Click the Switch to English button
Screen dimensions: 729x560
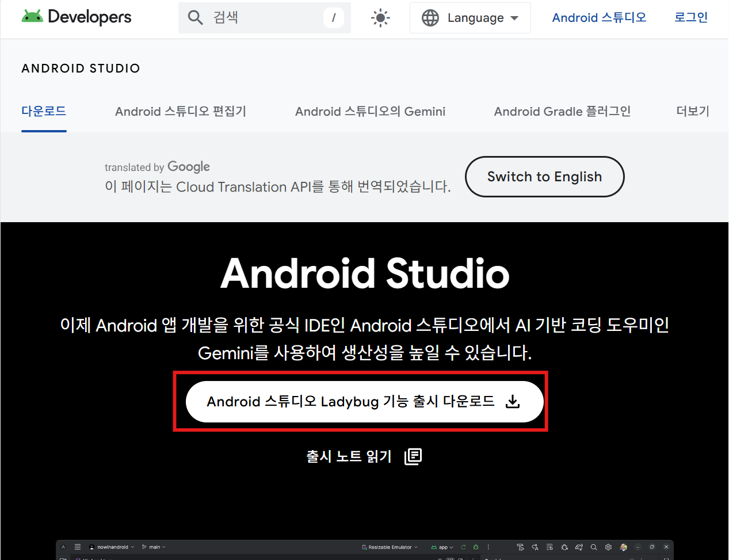coord(544,177)
